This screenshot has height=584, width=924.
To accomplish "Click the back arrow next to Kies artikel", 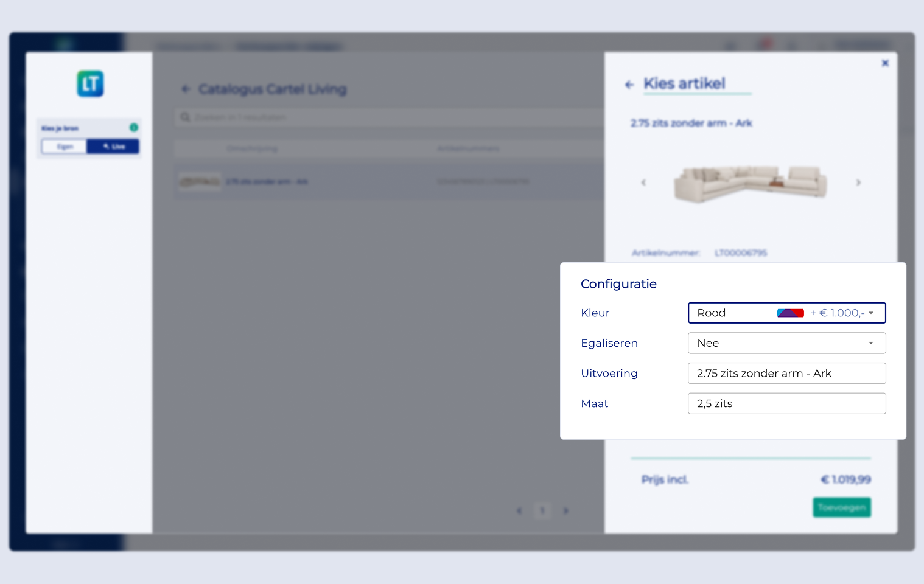I will point(629,85).
